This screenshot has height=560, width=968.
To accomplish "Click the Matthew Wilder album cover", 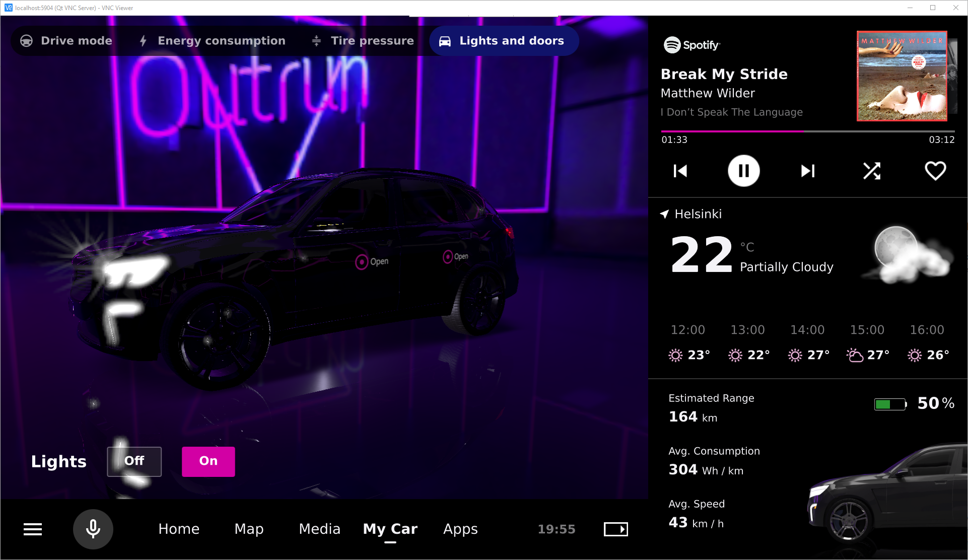I will [x=902, y=76].
